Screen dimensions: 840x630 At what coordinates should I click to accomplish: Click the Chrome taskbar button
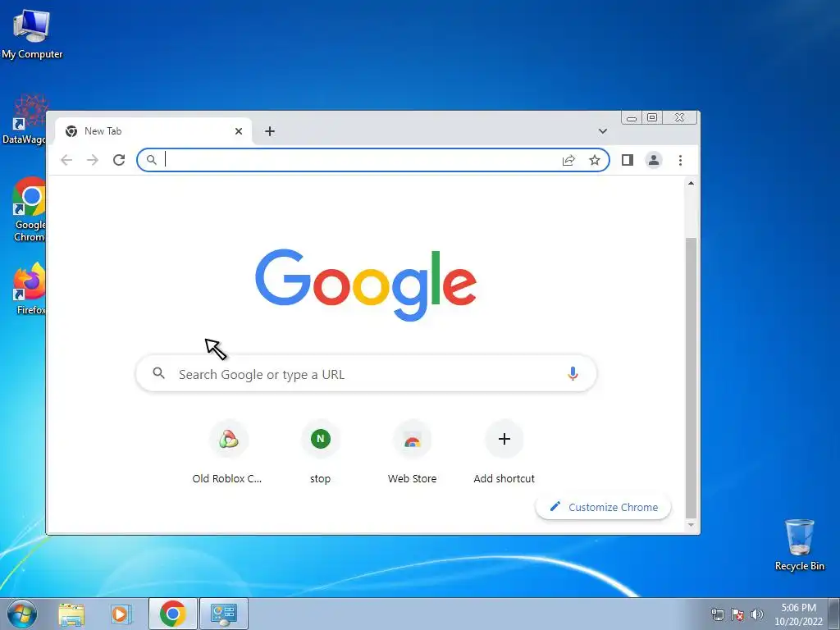[172, 614]
